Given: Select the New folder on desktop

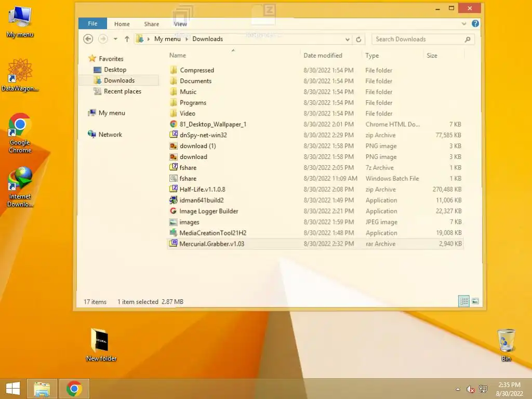Looking at the screenshot, I should point(101,345).
